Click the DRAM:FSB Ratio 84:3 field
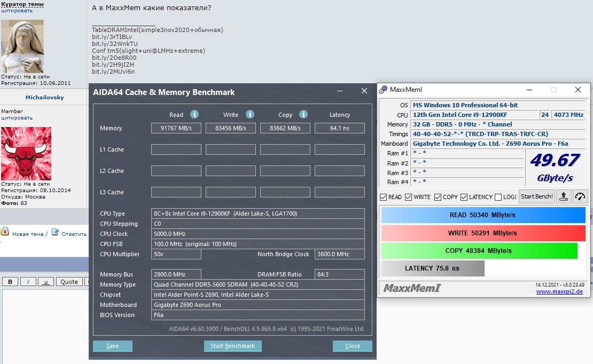 (340, 274)
